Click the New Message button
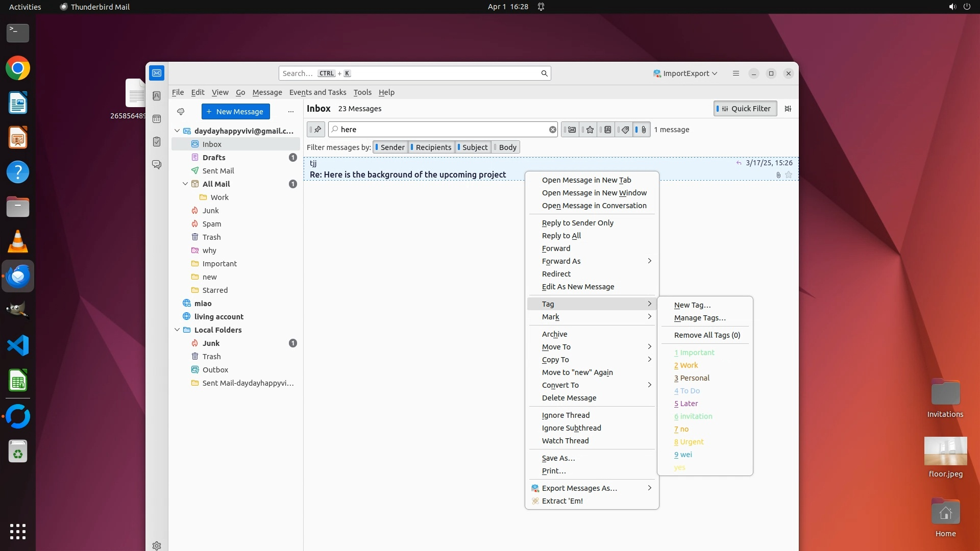Screen dimensions: 980x551 tap(235, 112)
